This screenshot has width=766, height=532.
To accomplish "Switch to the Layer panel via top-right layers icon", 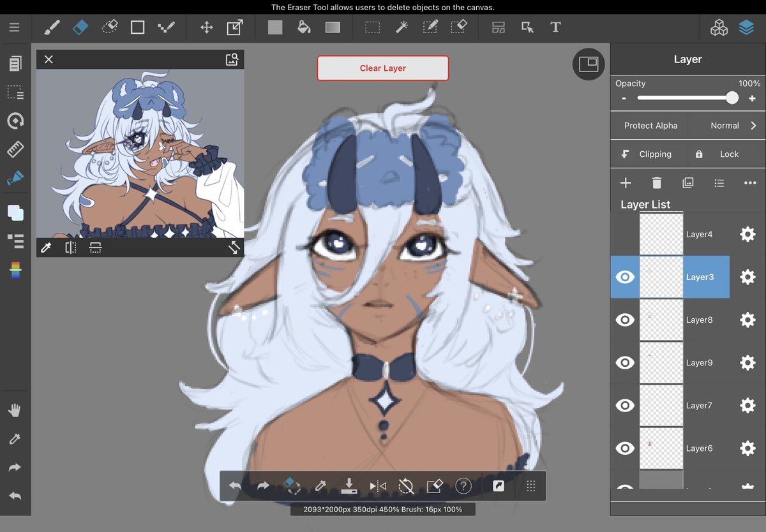I will [747, 27].
